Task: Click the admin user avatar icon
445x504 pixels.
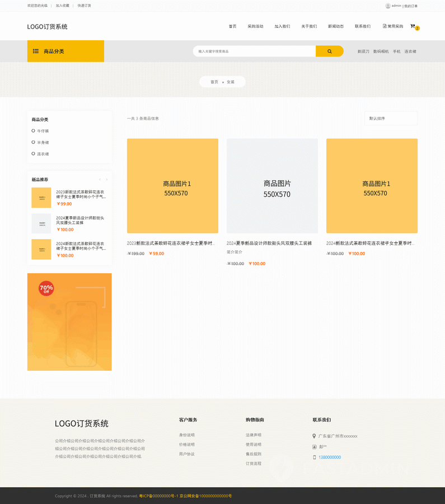Action: pyautogui.click(x=387, y=6)
